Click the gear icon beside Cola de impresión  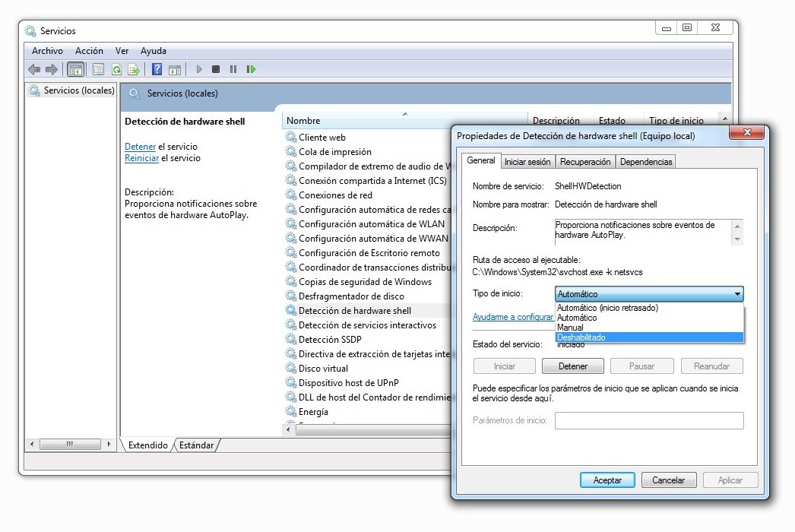coord(291,151)
